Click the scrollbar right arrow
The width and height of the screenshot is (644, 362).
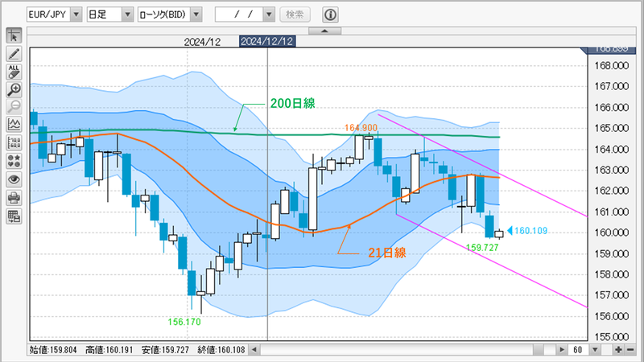tap(561, 350)
